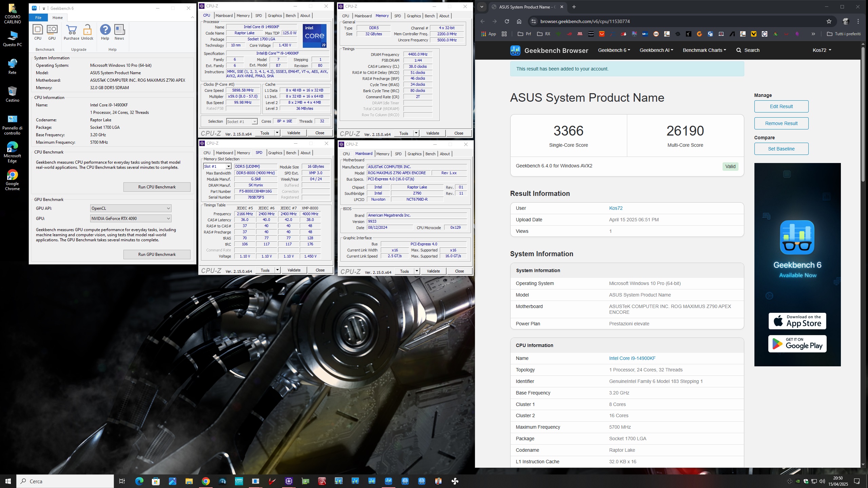
Task: Expand the GPU API OpenCL dropdown
Action: 131,208
